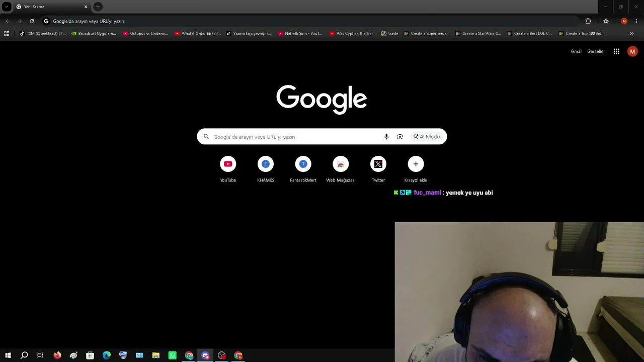This screenshot has height=362, width=644.
Task: Open the Yazımı kışa çevirdin... bookmark
Action: 249,34
